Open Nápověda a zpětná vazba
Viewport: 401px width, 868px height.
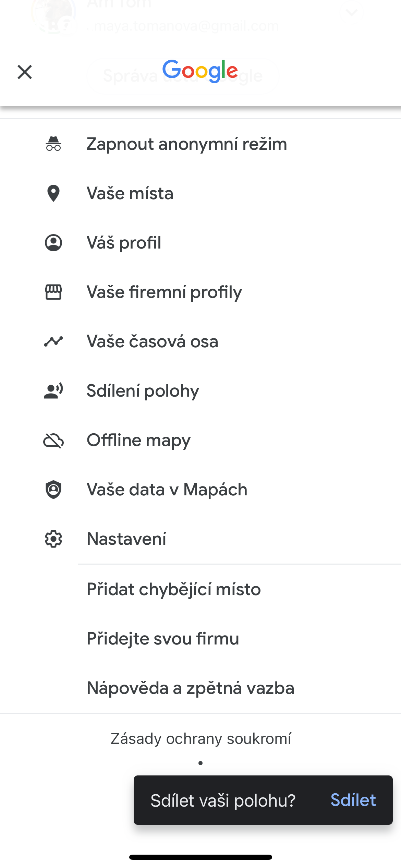click(191, 688)
